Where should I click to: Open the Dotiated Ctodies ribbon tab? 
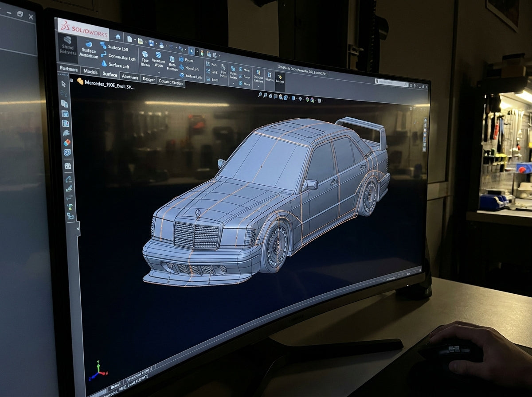pos(171,82)
